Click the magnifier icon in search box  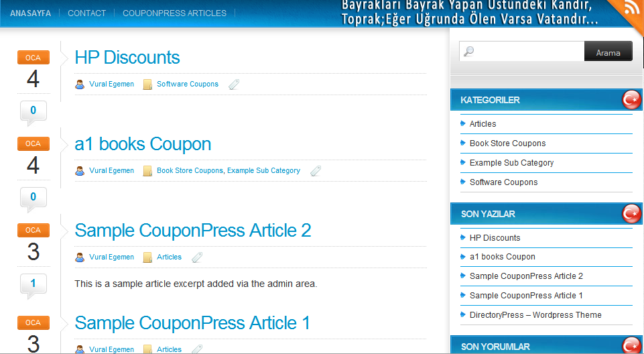click(x=468, y=52)
